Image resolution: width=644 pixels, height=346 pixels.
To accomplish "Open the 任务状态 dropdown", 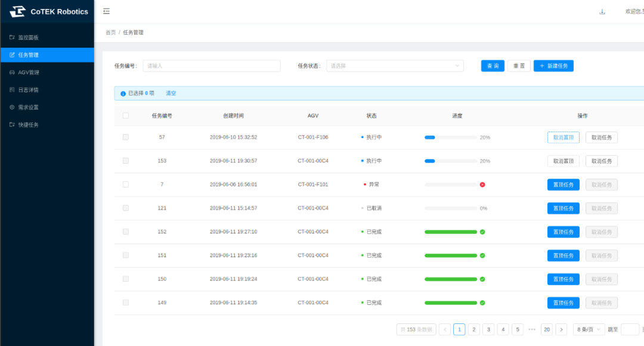I will pyautogui.click(x=395, y=66).
